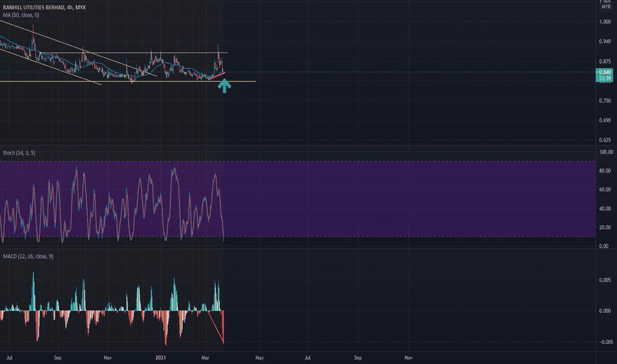Click the -0.005 MACD scale label
This screenshot has width=617, height=364.
tap(606, 342)
